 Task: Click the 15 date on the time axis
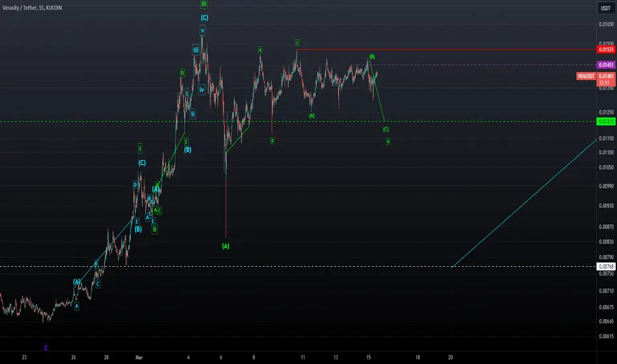[369, 357]
